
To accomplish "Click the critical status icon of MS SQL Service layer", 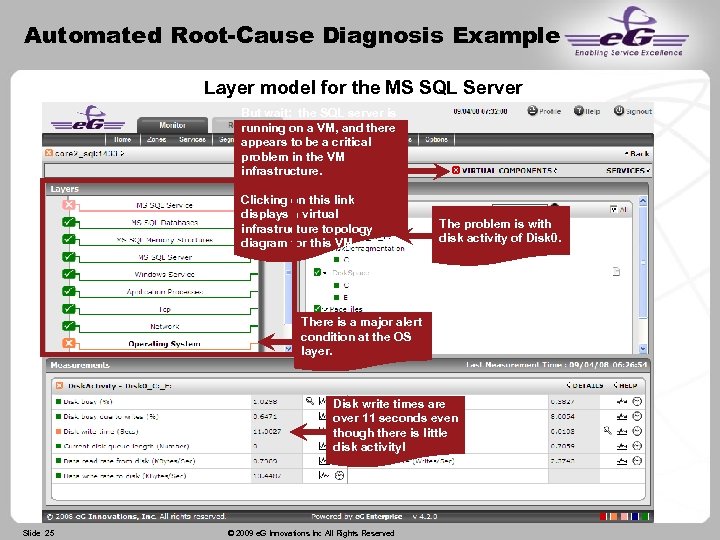I will 69,204.
